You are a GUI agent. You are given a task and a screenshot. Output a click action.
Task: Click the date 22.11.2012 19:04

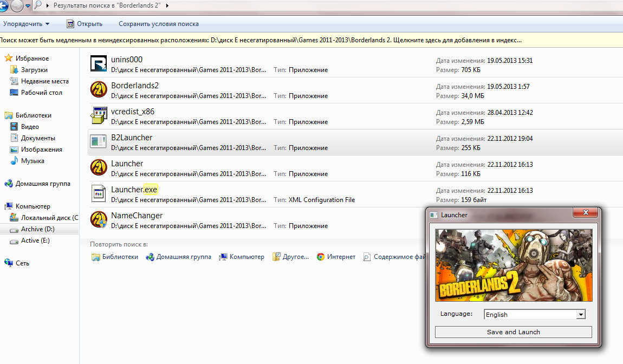[x=510, y=139]
